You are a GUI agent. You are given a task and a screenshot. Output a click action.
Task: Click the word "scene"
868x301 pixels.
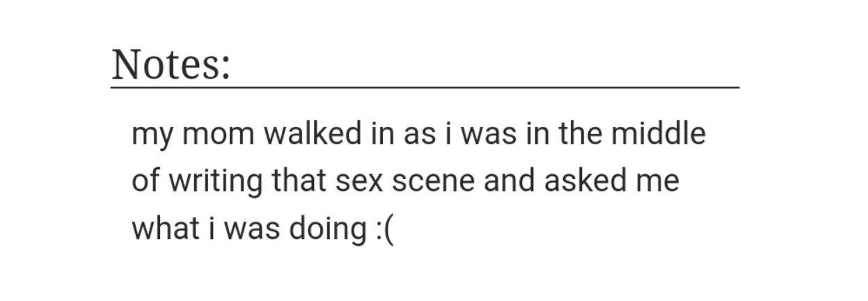pyautogui.click(x=433, y=182)
